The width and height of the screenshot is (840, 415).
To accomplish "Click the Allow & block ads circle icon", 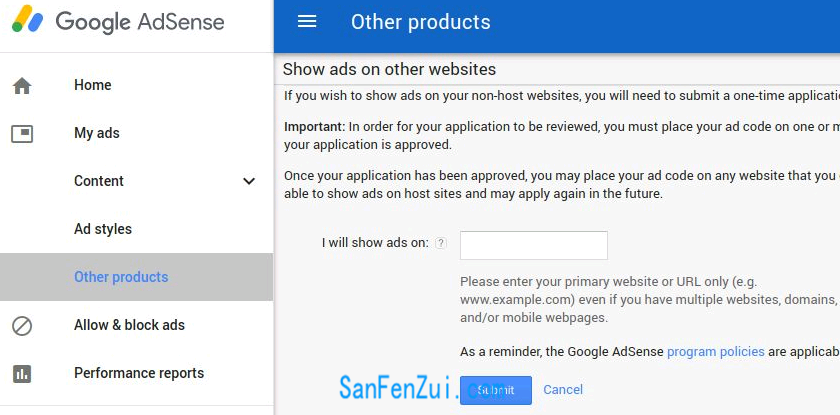I will pos(22,326).
